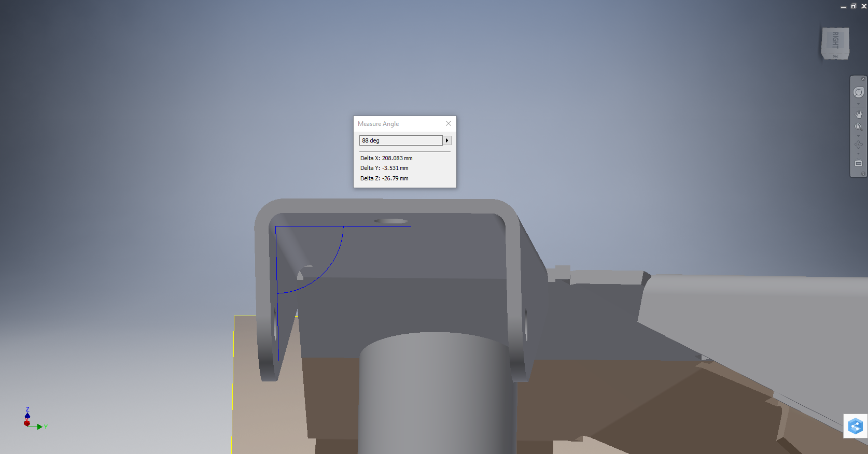This screenshot has height=454, width=868.
Task: Close the Measure Angle dialog
Action: click(x=449, y=123)
